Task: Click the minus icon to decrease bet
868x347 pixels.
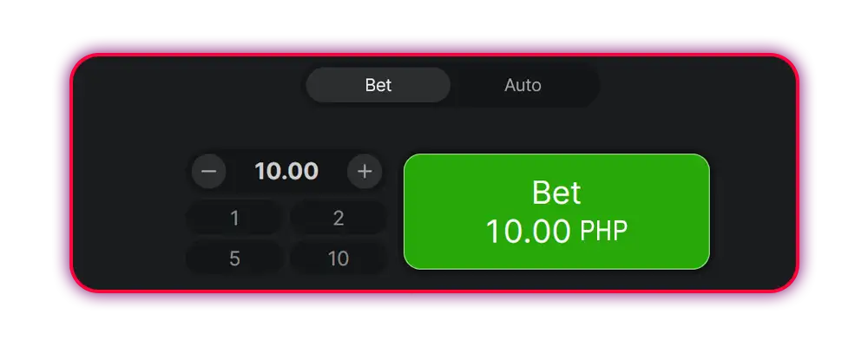Action: 208,172
